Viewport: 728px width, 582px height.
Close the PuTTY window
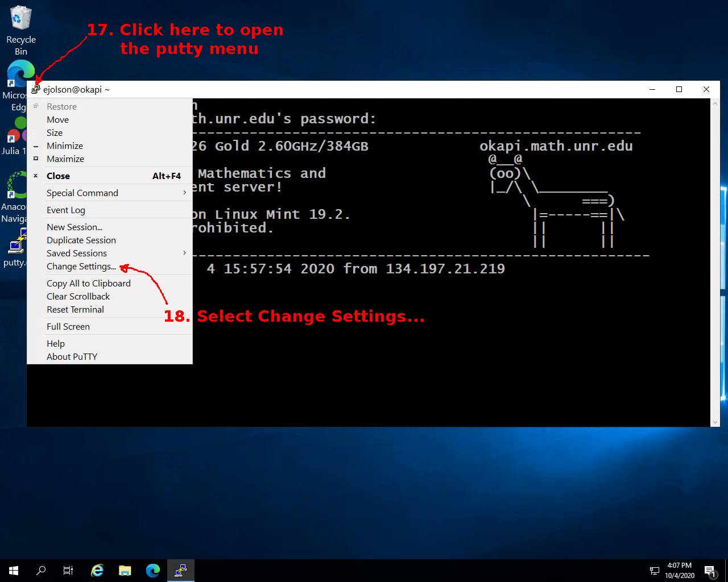coord(706,89)
